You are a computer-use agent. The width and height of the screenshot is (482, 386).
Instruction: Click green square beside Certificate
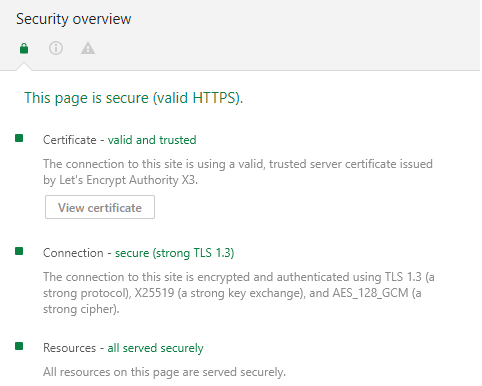click(x=19, y=138)
